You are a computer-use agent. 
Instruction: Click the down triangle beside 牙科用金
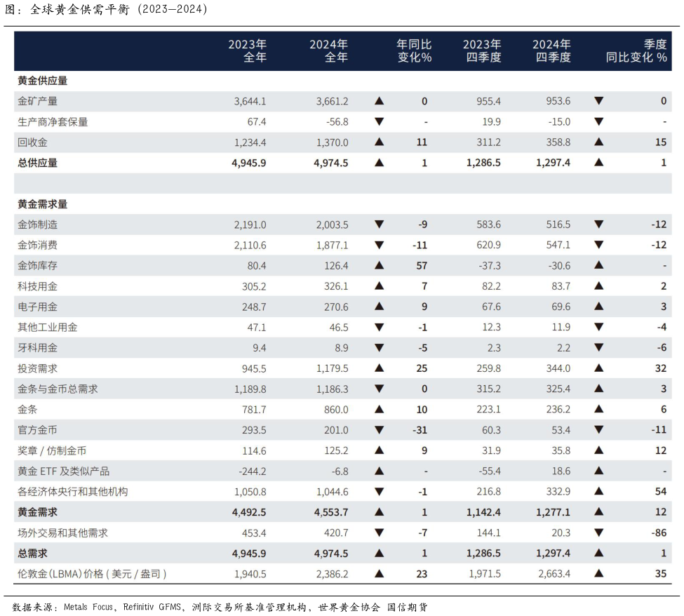[x=380, y=347]
